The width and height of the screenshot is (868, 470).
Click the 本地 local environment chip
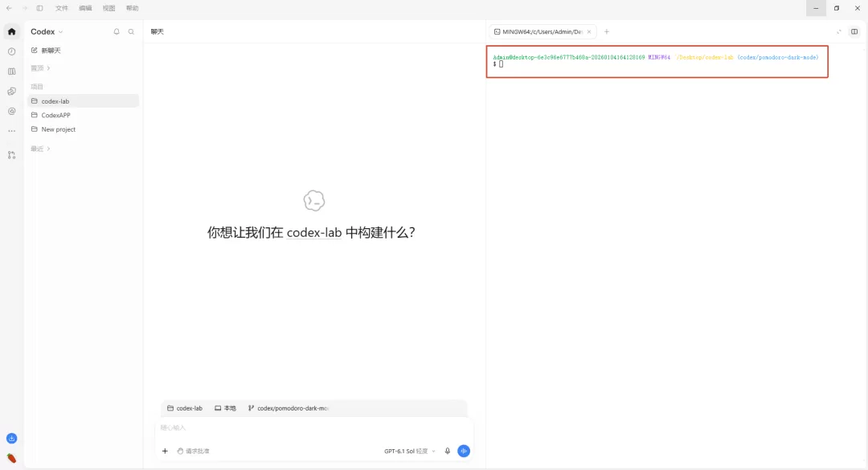(225, 408)
